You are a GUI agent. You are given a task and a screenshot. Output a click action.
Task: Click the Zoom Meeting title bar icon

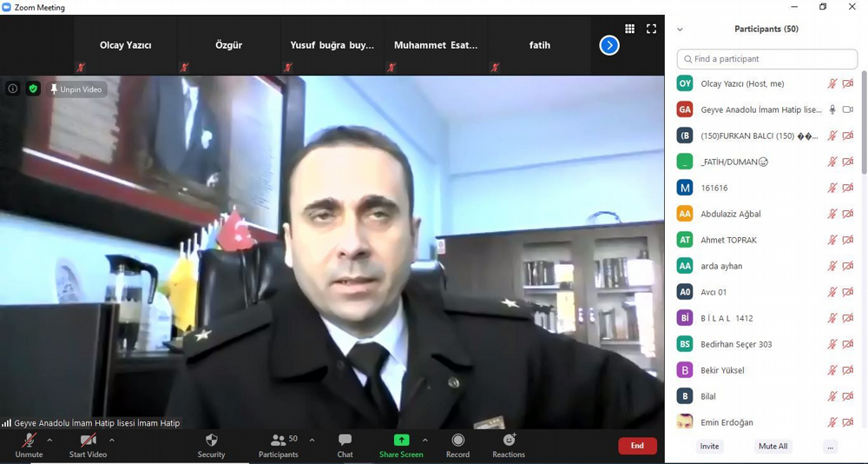pyautogui.click(x=6, y=7)
